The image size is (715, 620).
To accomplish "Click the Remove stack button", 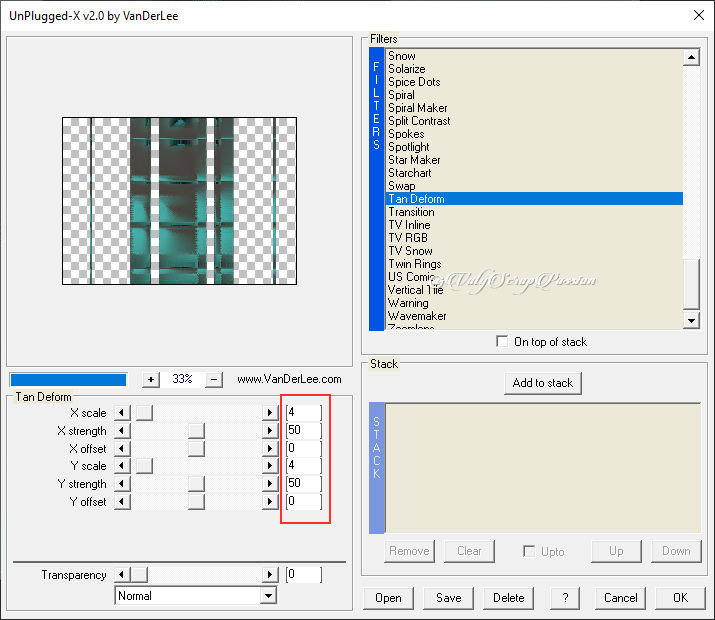I will coord(409,551).
